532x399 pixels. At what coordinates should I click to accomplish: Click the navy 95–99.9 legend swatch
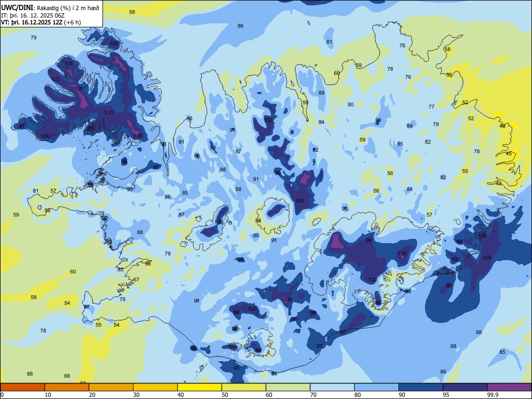click(465, 387)
